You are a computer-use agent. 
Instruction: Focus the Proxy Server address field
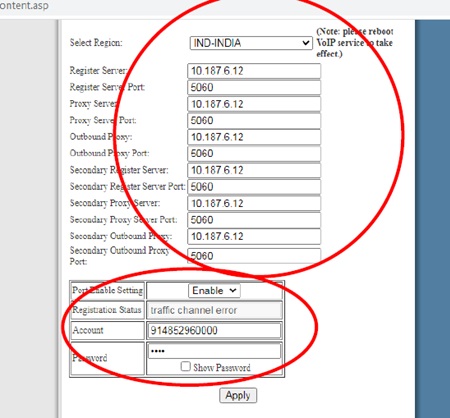tap(254, 104)
